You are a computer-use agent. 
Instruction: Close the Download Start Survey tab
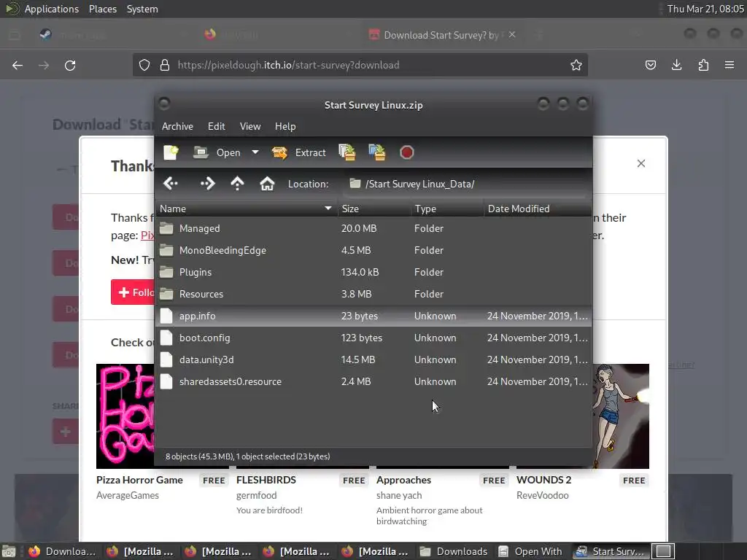512,35
